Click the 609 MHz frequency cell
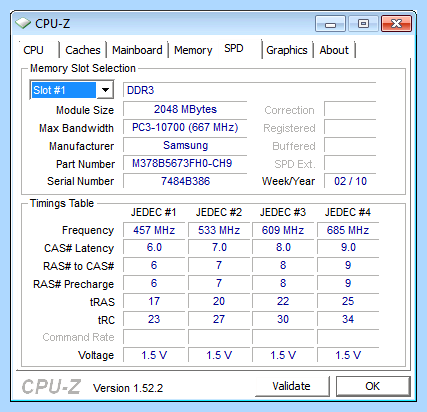Image resolution: width=427 pixels, height=412 pixels. pos(283,230)
